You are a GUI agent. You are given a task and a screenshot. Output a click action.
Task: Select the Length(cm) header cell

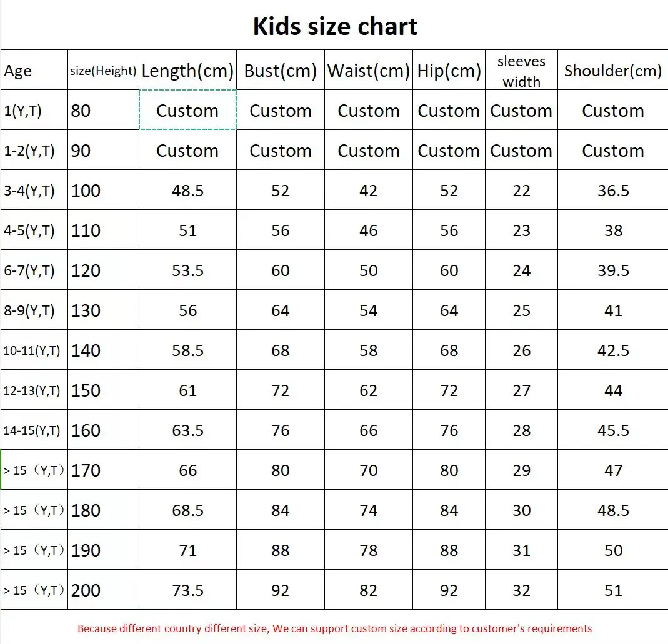click(x=187, y=71)
